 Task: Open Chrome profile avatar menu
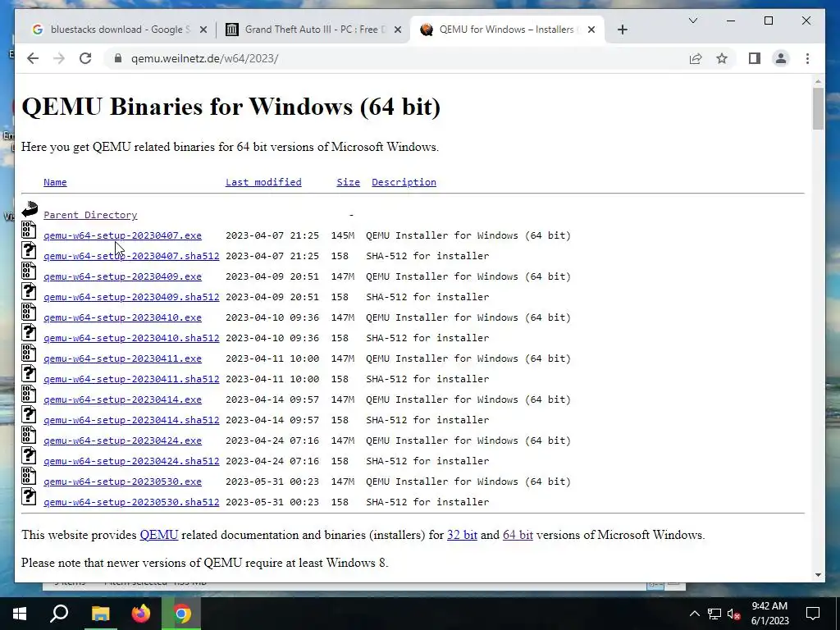(x=781, y=58)
